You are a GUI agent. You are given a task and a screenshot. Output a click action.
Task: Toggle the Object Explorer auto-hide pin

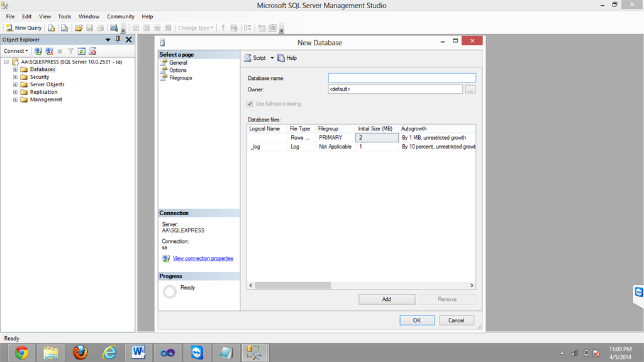118,40
